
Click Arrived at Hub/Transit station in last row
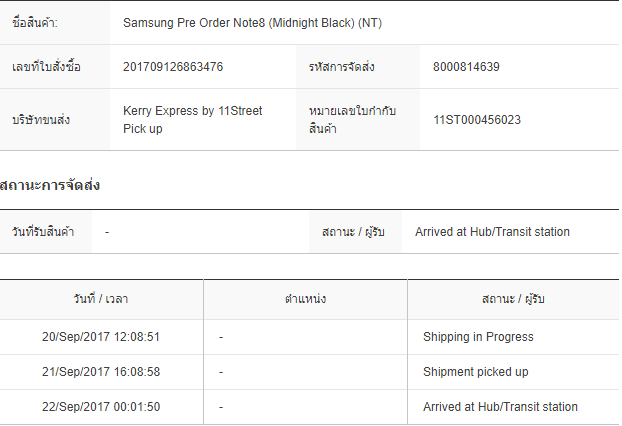pos(500,407)
